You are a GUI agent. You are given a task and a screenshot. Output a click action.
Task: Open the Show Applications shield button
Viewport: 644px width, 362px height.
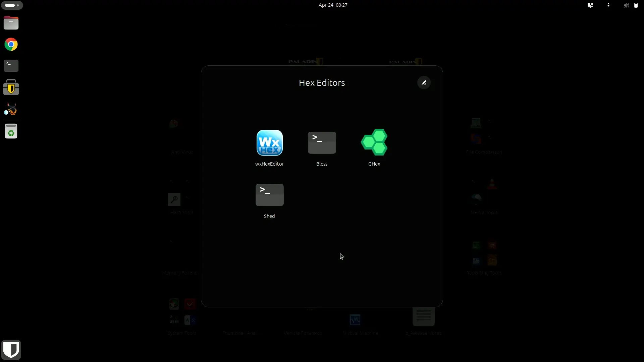pyautogui.click(x=11, y=350)
